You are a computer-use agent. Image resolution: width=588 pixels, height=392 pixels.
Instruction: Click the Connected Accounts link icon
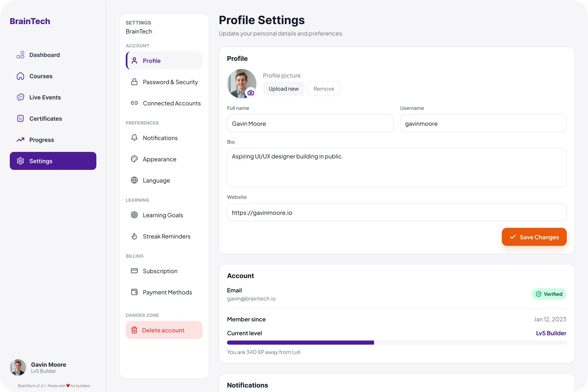134,103
